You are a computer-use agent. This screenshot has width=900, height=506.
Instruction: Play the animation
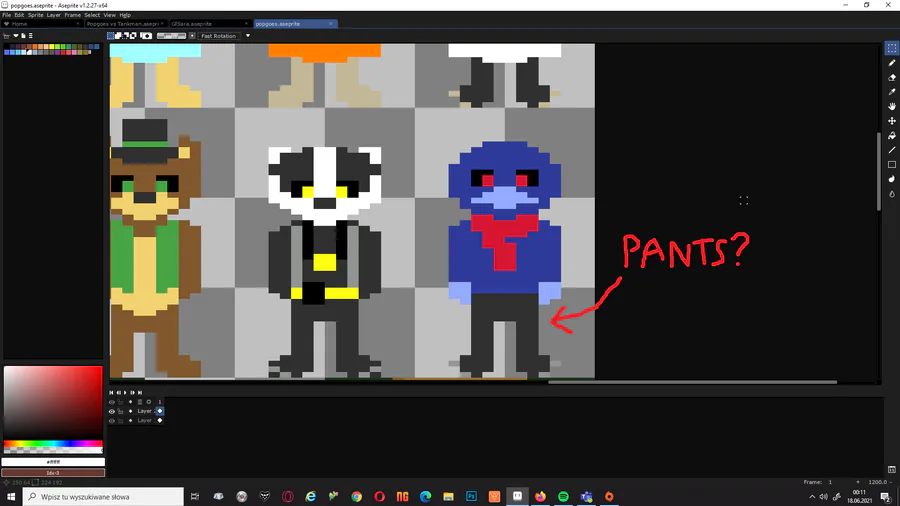click(x=125, y=392)
